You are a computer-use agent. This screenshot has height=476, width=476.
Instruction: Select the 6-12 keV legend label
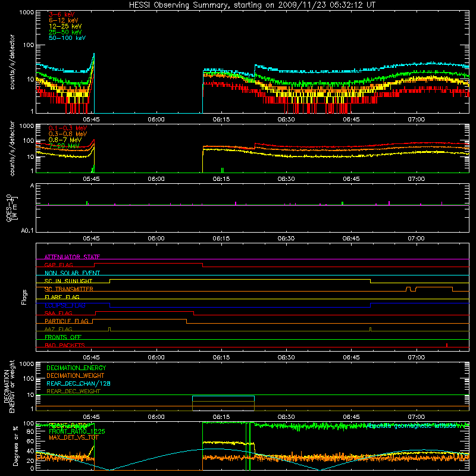click(x=64, y=20)
